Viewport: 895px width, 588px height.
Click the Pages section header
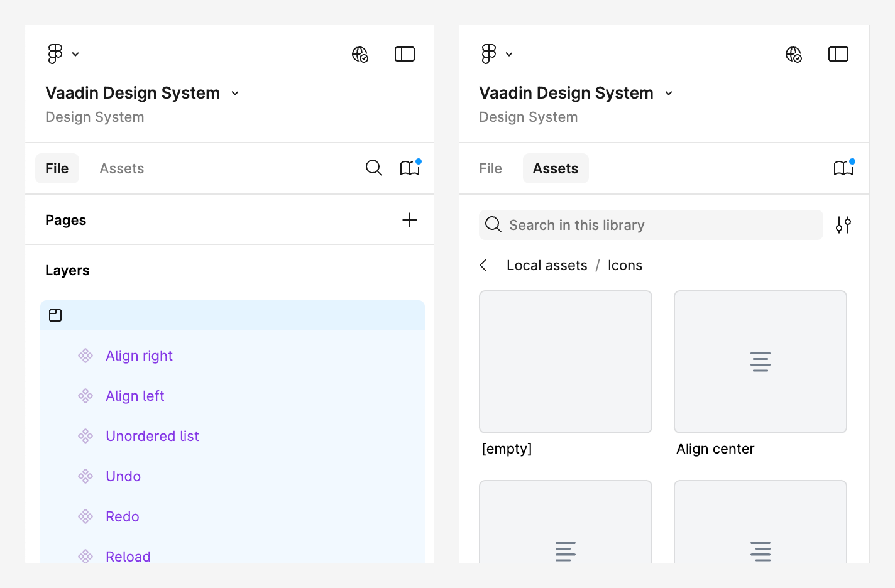pyautogui.click(x=66, y=220)
